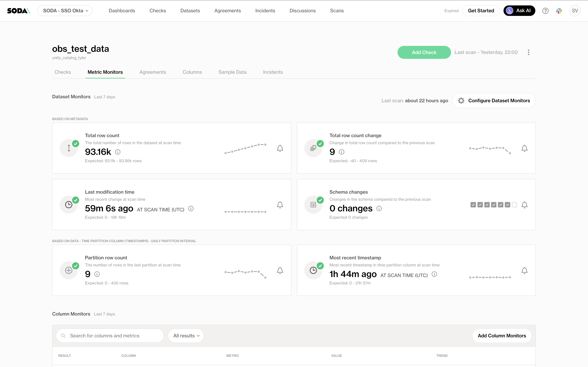
Task: Click the SODA logo
Action: pyautogui.click(x=19, y=11)
